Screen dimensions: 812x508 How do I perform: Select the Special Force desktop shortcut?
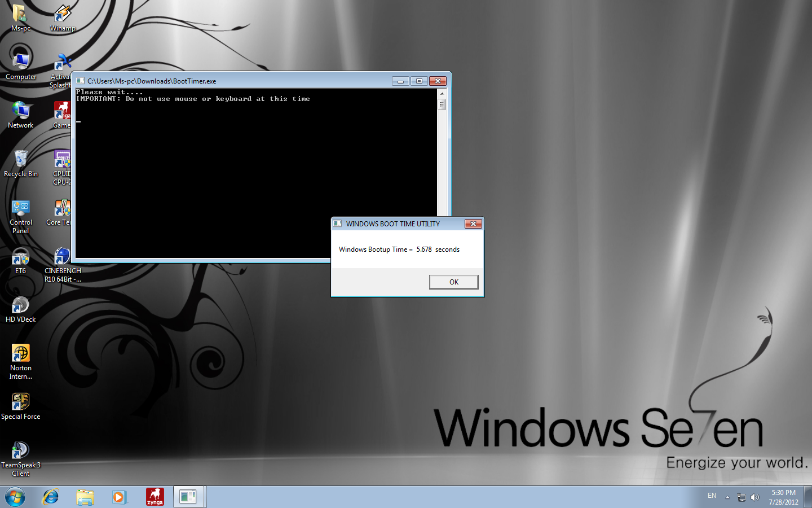tap(21, 406)
